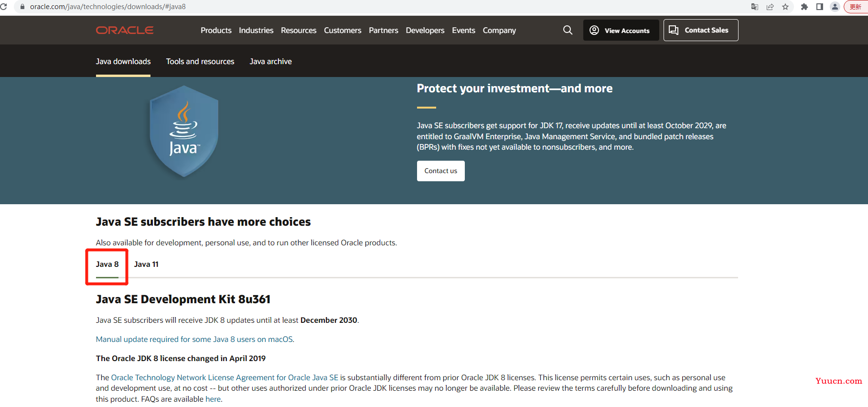The image size is (868, 407).
Task: Click the Oracle logo in header
Action: tap(125, 30)
